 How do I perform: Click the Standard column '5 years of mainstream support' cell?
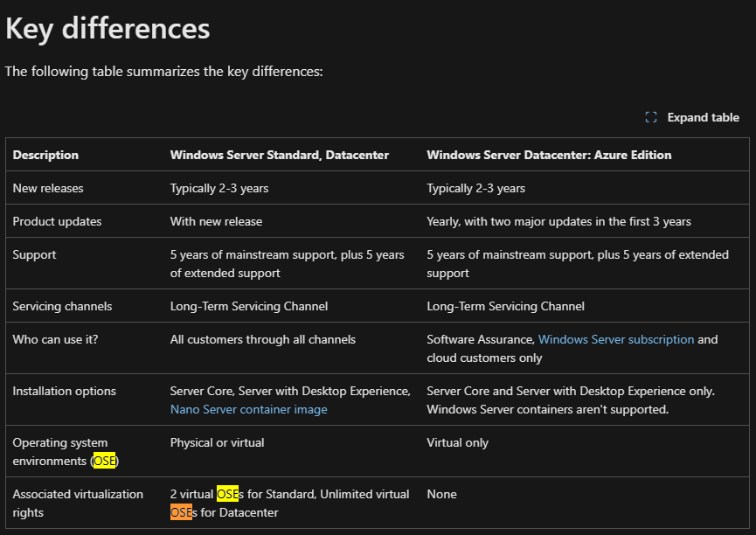(x=287, y=263)
